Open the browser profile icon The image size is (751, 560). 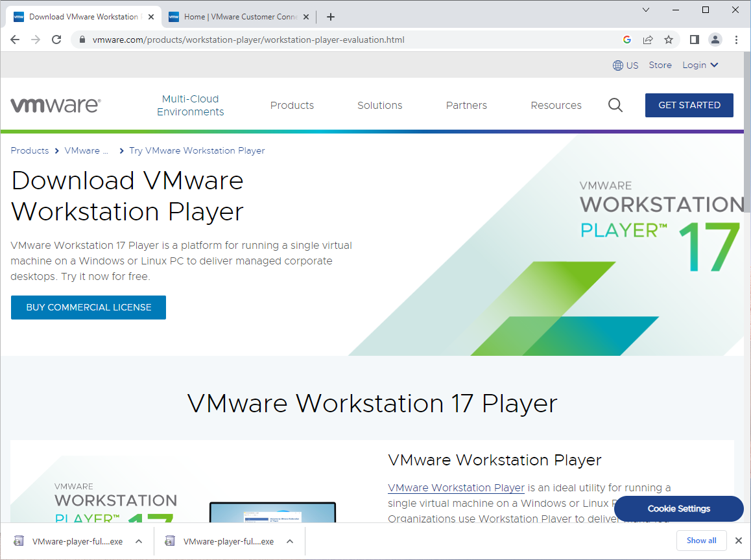[x=715, y=40]
